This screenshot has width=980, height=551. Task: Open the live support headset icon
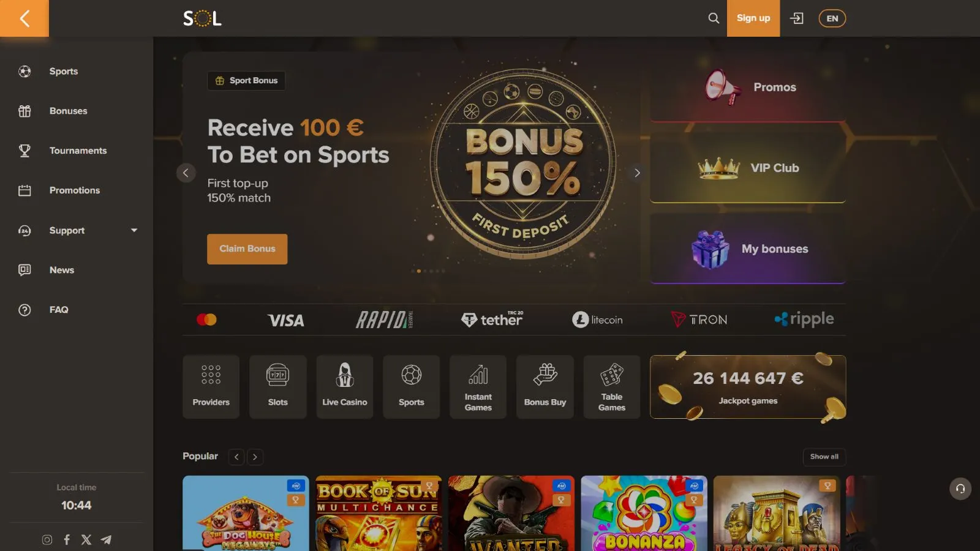click(960, 489)
